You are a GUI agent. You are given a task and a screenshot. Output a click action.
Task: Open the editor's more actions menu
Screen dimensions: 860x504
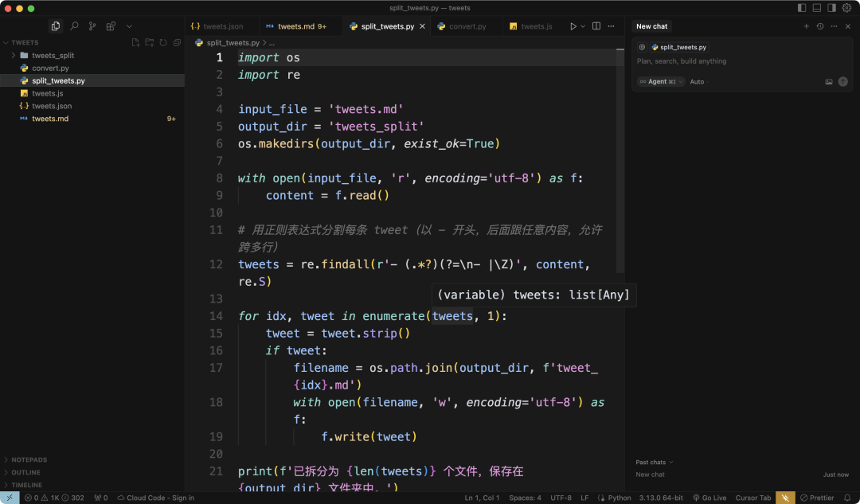(611, 26)
